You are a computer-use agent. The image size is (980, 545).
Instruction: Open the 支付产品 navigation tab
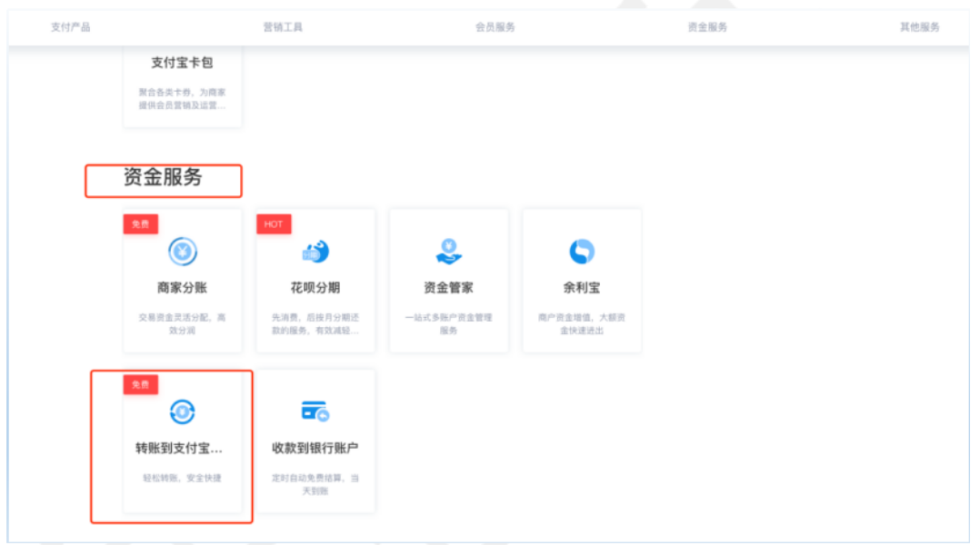70,27
